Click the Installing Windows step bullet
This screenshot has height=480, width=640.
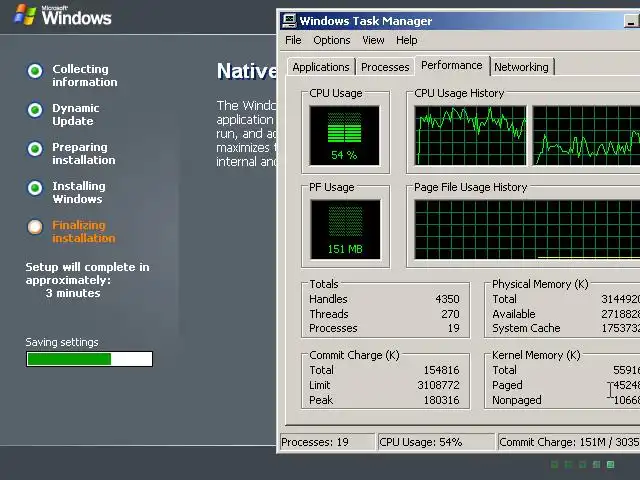point(35,188)
